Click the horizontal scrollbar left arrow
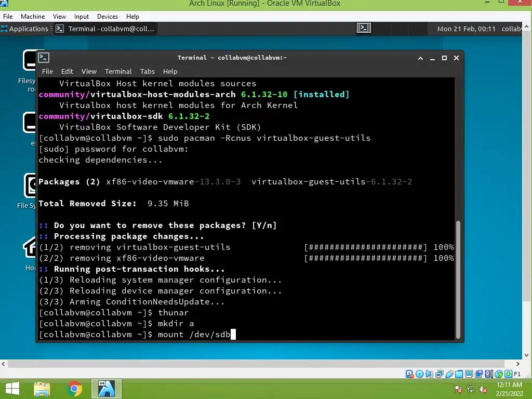 4,364
